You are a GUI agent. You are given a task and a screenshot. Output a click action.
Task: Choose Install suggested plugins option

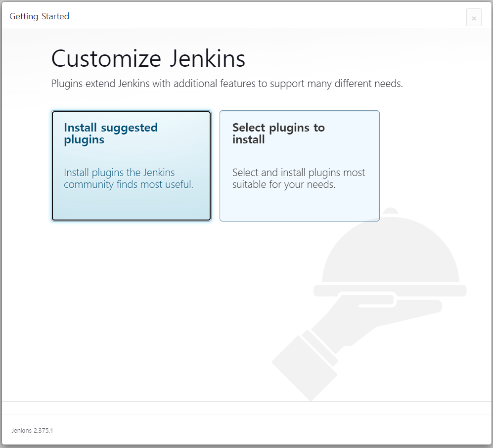point(131,166)
